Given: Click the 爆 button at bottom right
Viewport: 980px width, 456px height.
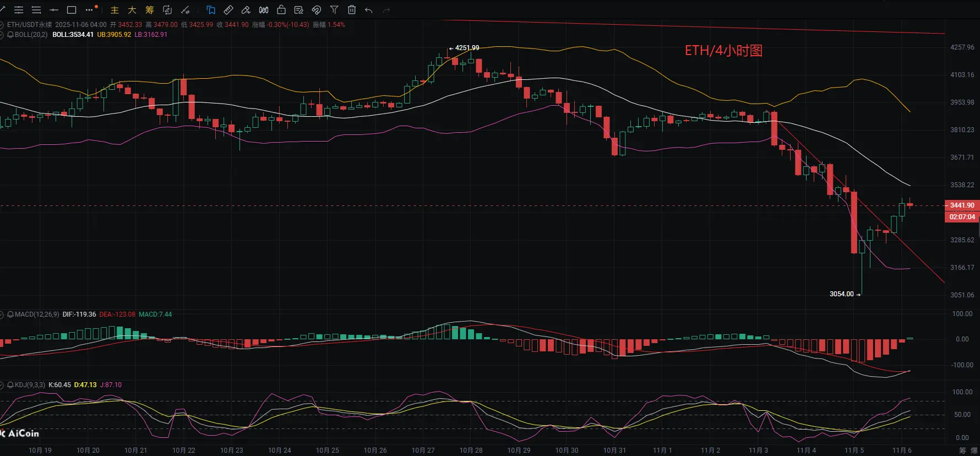Looking at the screenshot, I should (975, 450).
